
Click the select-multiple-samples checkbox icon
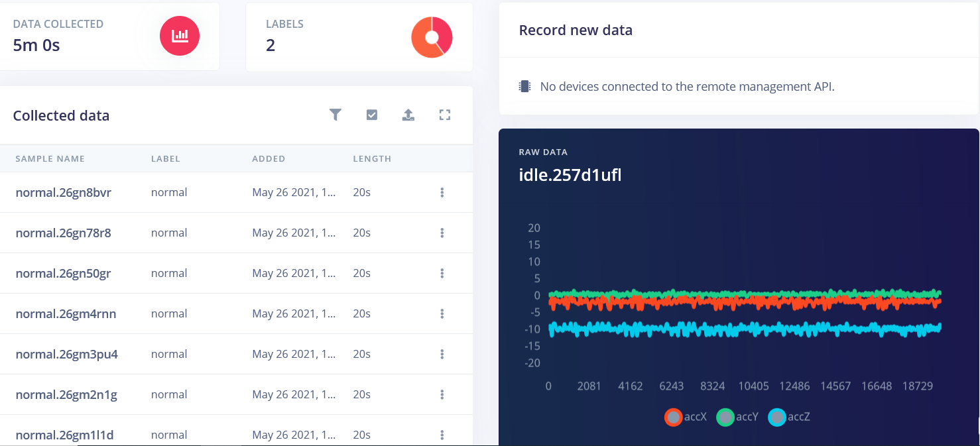pos(372,115)
